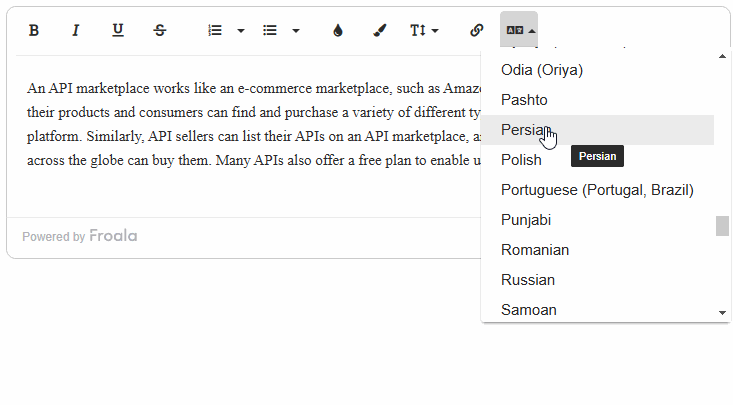This screenshot has height=405, width=733.
Task: Apply strikethrough formatting
Action: [159, 30]
